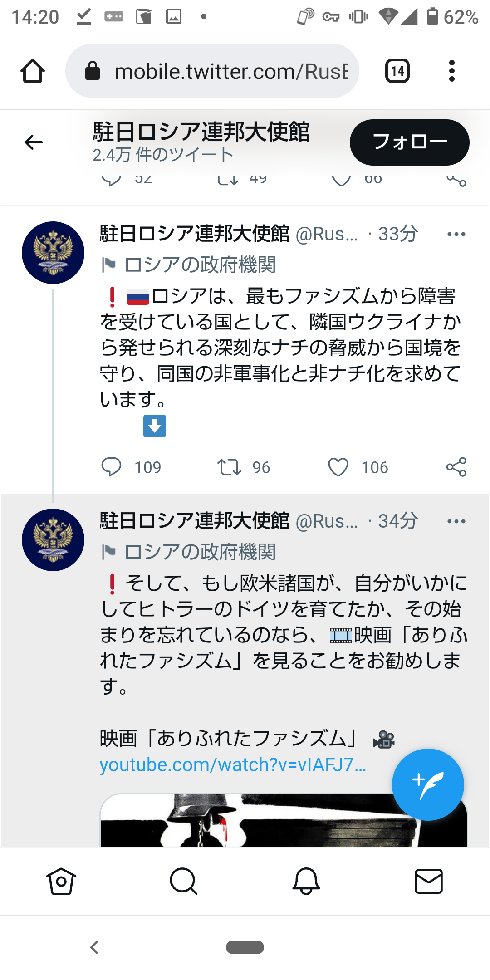
Task: Open more options on the 33分 tweet
Action: tap(456, 234)
